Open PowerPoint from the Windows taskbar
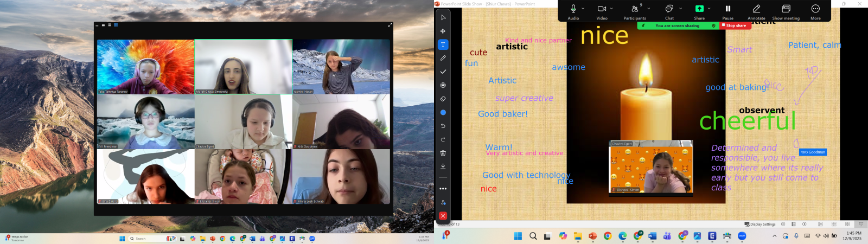Image resolution: width=868 pixels, height=244 pixels. (592, 236)
